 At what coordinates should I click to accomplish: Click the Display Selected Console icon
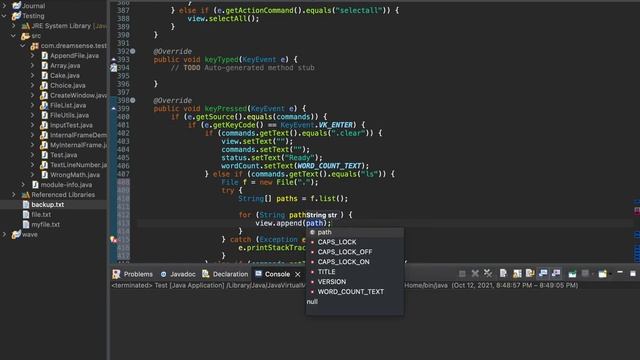click(x=585, y=273)
